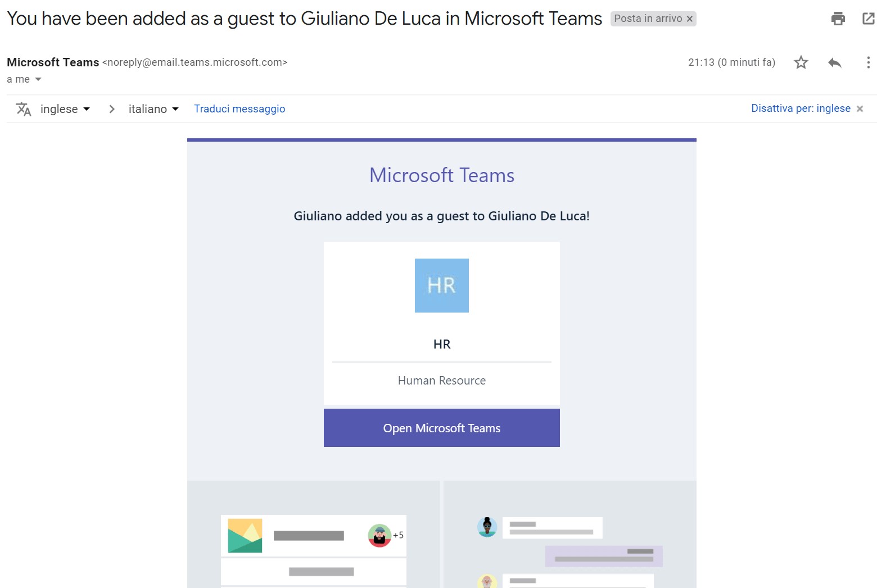The width and height of the screenshot is (886, 588).
Task: Click the 'Human Resource' description text
Action: pos(442,381)
